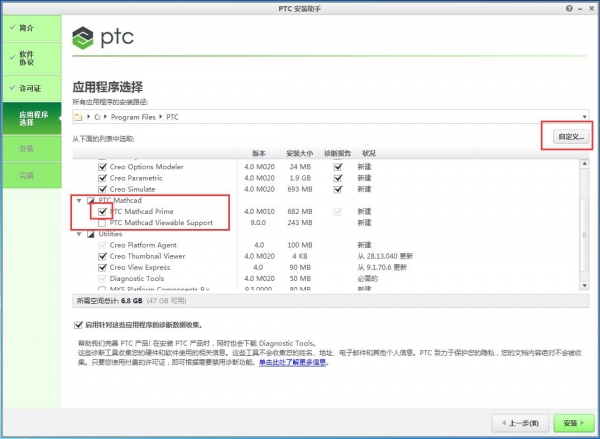600x439 pixels.
Task: Toggle Creo Simulate checkbox
Action: click(102, 189)
